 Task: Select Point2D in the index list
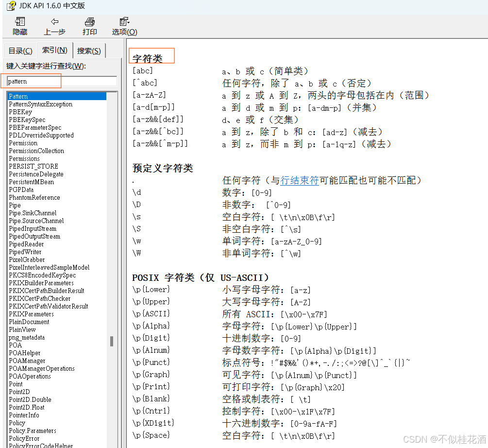click(x=19, y=392)
